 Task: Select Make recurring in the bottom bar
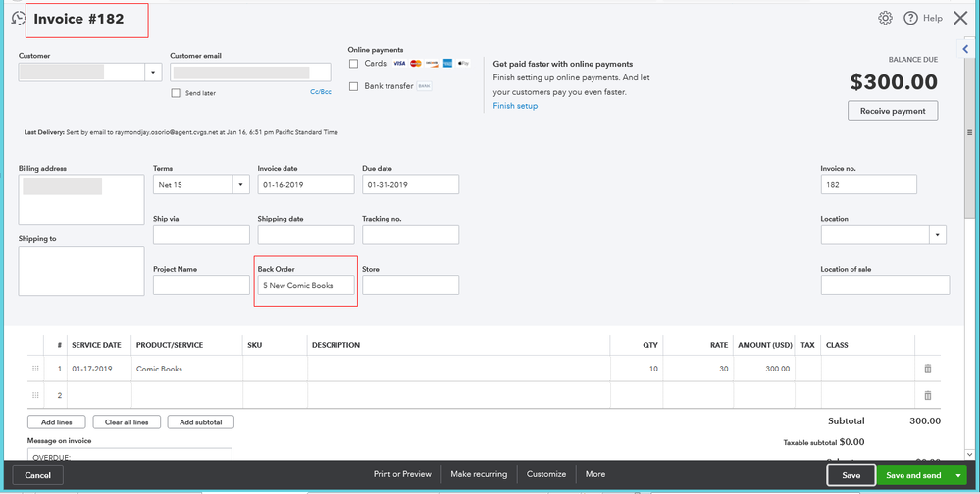click(479, 474)
